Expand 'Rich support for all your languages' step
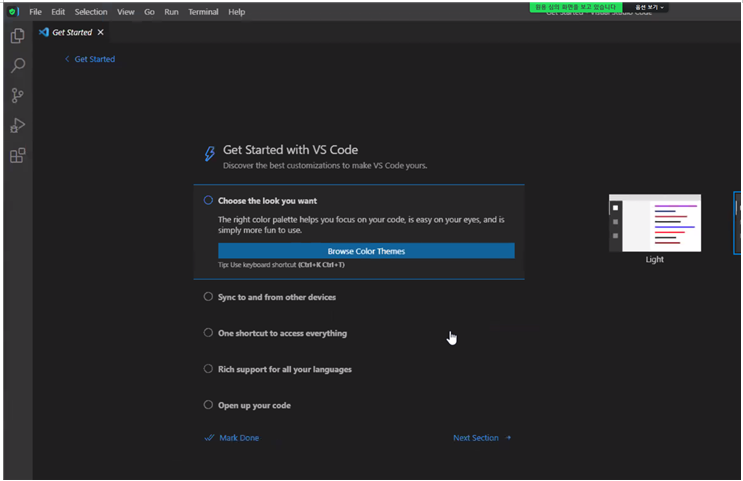Viewport: 743px width, 481px height. (285, 369)
